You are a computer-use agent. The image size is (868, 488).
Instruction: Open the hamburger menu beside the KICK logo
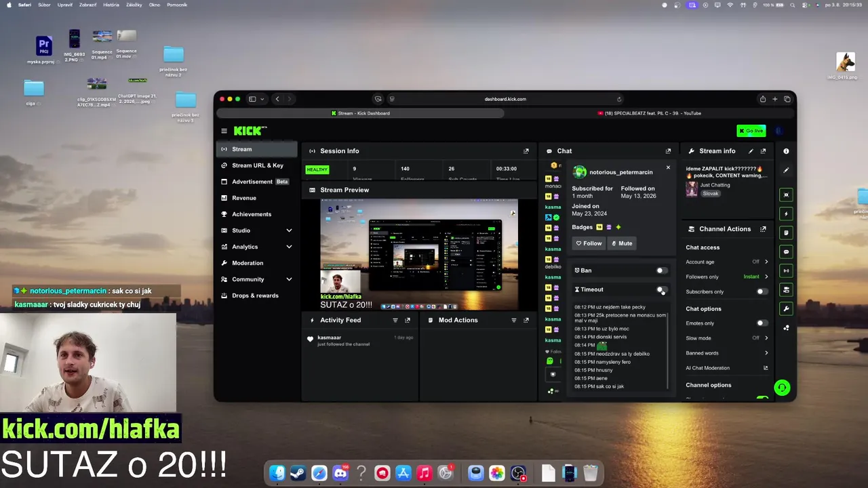tap(224, 131)
